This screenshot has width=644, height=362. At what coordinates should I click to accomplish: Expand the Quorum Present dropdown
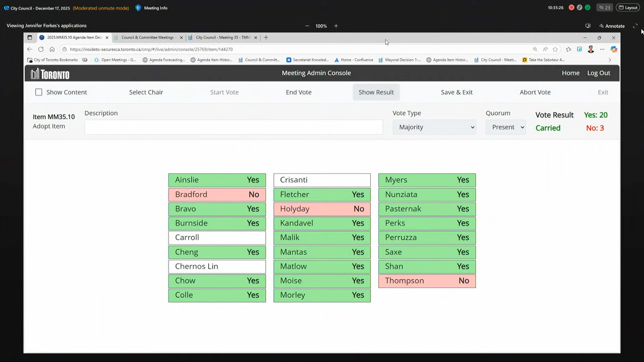[x=506, y=127]
